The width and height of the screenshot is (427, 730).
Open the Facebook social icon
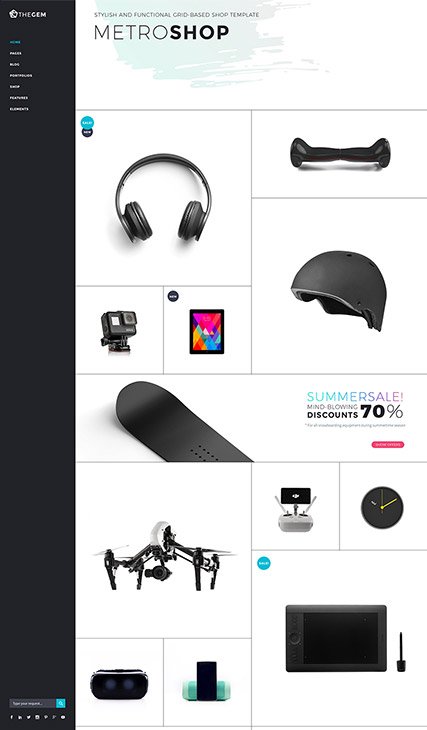pyautogui.click(x=12, y=717)
